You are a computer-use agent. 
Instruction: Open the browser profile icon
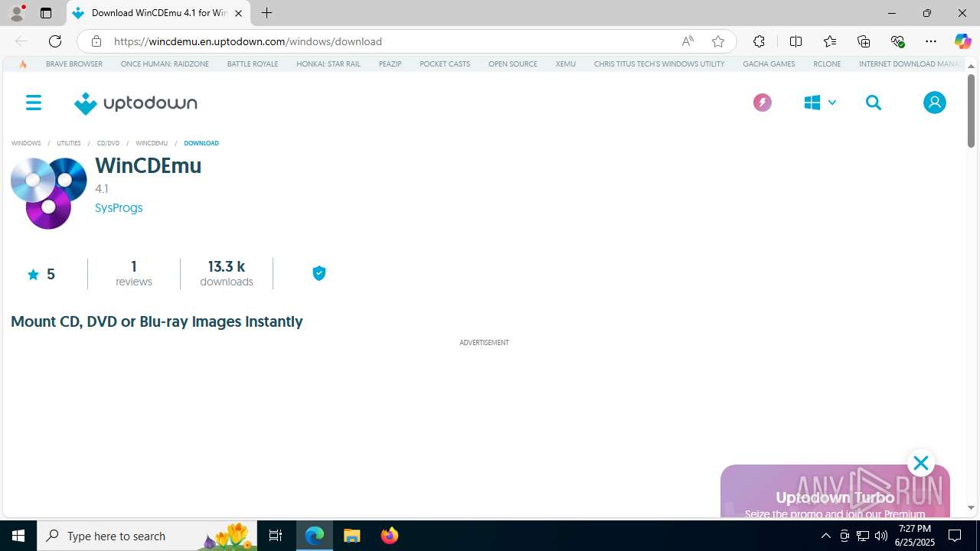click(17, 13)
